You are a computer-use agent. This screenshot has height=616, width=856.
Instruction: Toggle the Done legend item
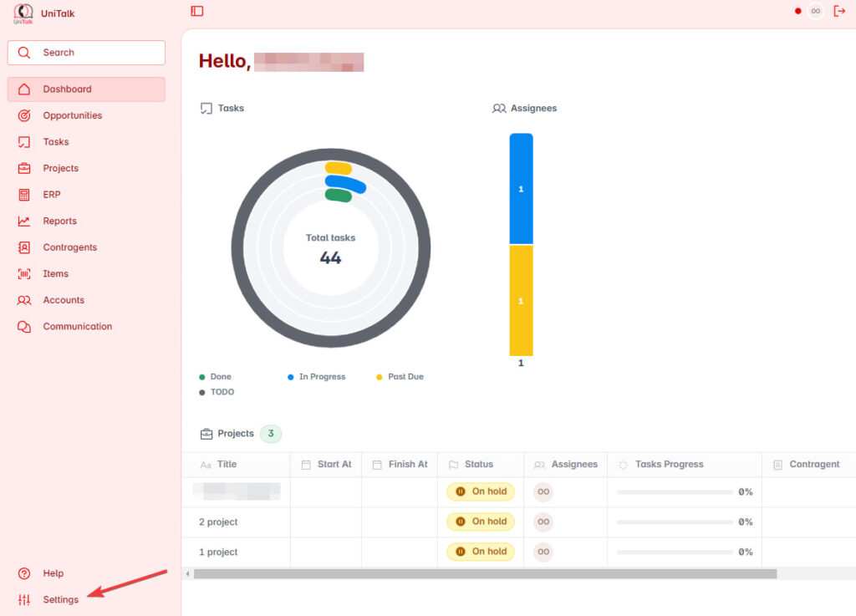(220, 377)
